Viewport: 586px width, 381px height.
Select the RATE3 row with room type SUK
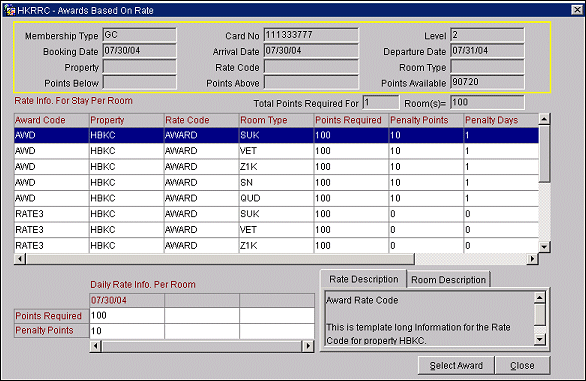coord(276,214)
